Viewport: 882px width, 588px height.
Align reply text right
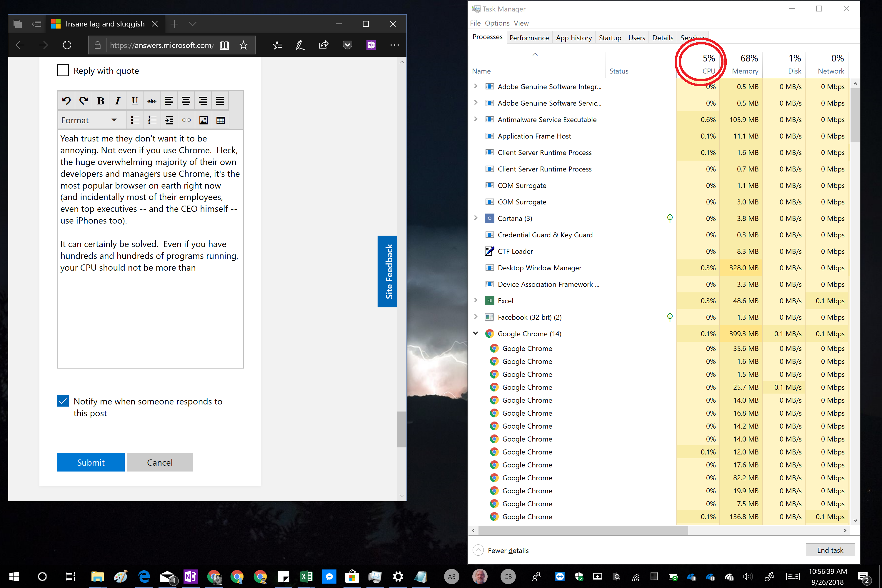click(x=203, y=101)
